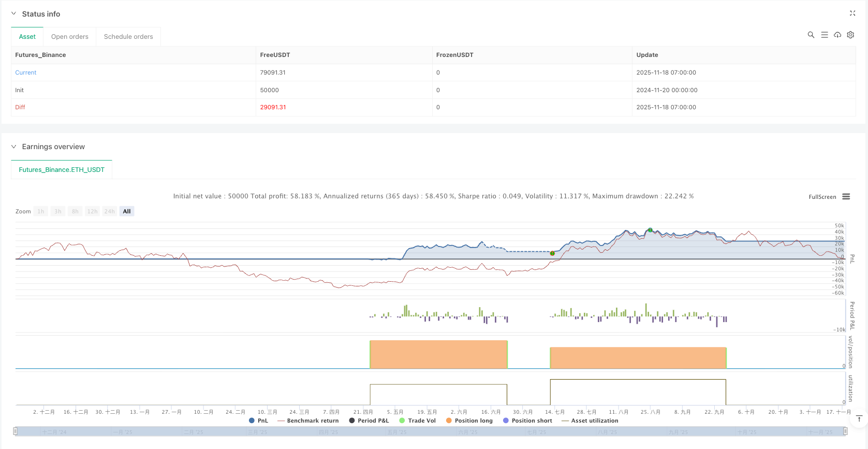Click the collapse arrows icon at top right
Viewport: 868px width, 449px height.
click(852, 13)
